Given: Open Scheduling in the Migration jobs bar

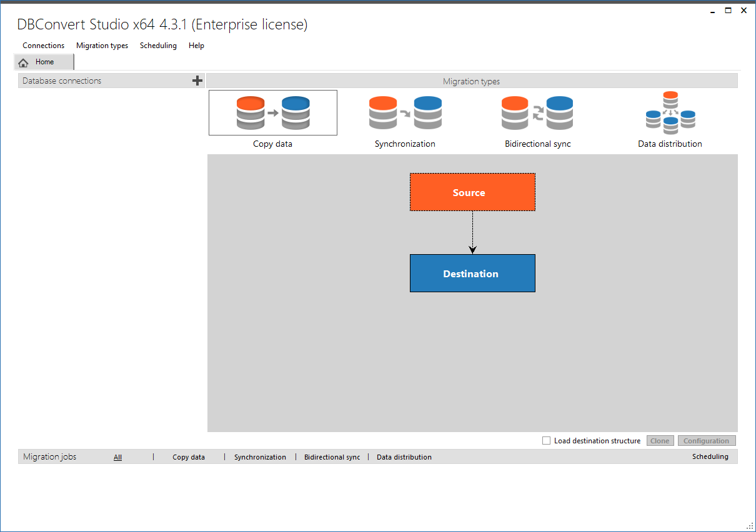Looking at the screenshot, I should 710,456.
